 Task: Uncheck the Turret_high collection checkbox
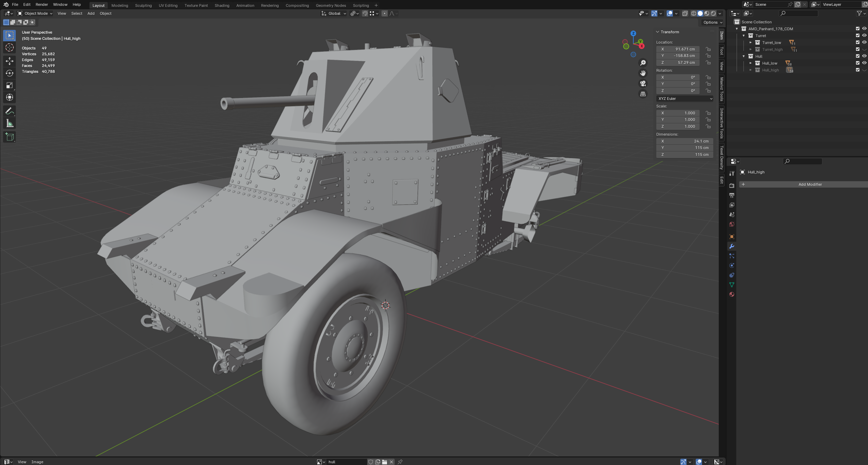858,49
